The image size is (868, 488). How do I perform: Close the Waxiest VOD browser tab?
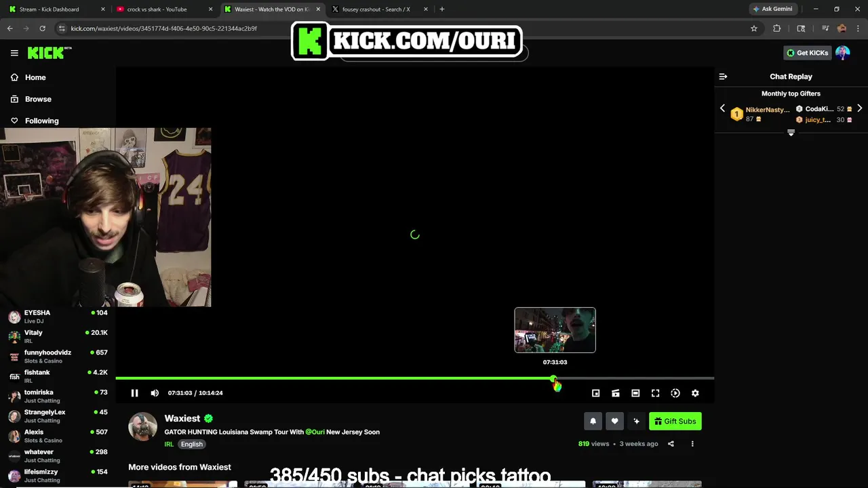tap(318, 9)
